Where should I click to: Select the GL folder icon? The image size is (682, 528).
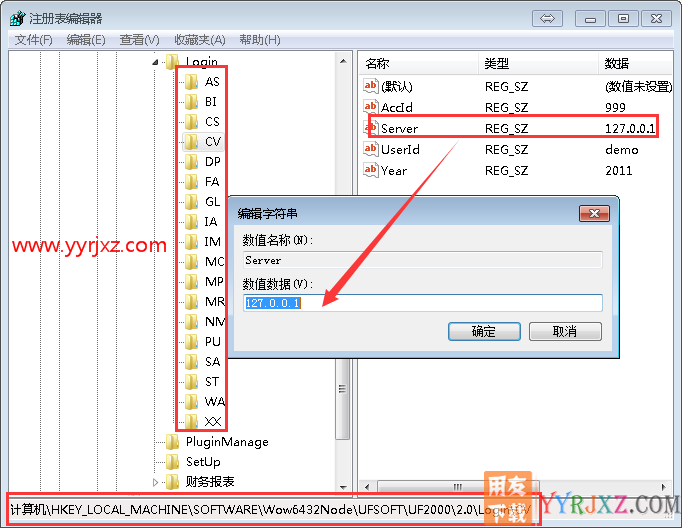pos(191,201)
